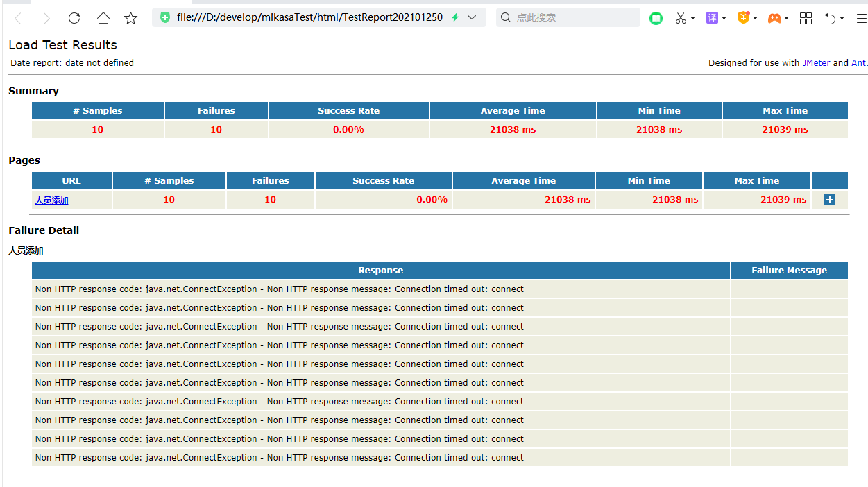Click the search magnifier icon

tap(506, 17)
